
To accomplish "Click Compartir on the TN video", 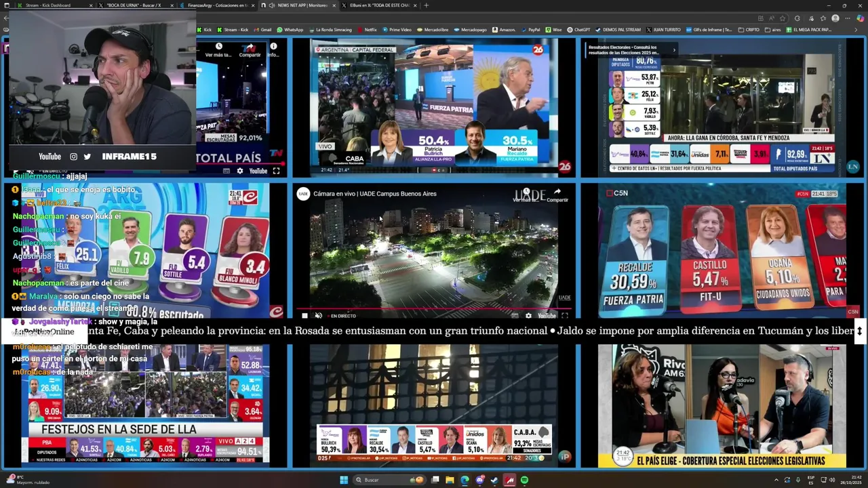I will [250, 50].
